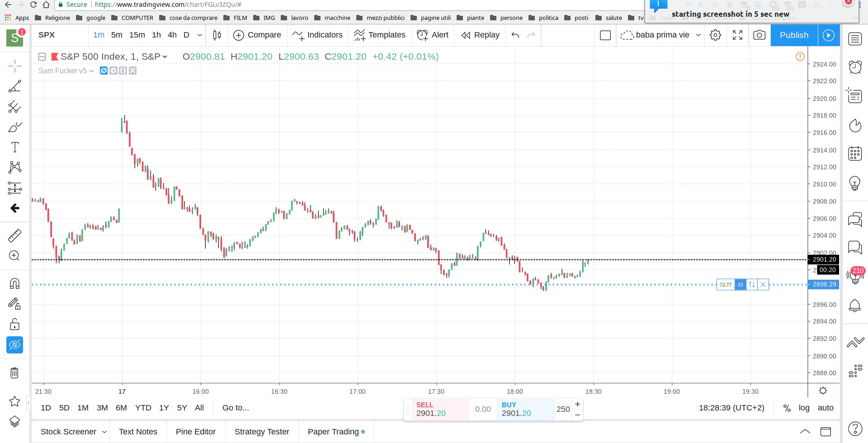
Task: Click the Compare button
Action: (257, 35)
